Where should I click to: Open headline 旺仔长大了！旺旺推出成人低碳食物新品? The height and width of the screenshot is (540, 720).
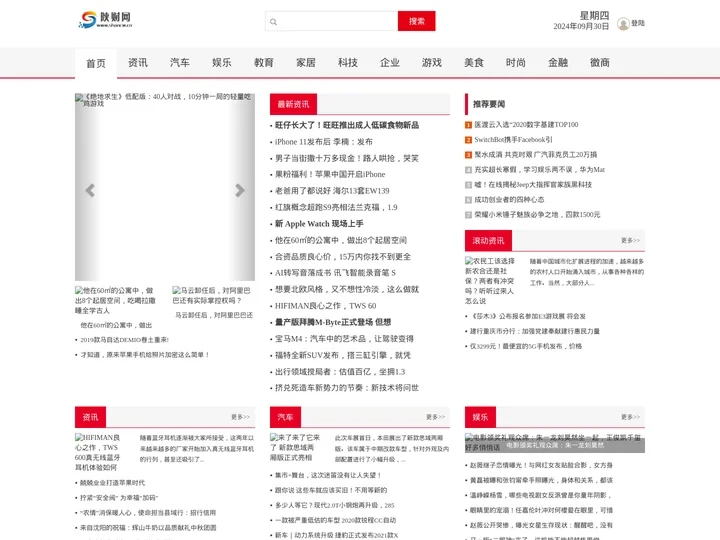pos(347,125)
